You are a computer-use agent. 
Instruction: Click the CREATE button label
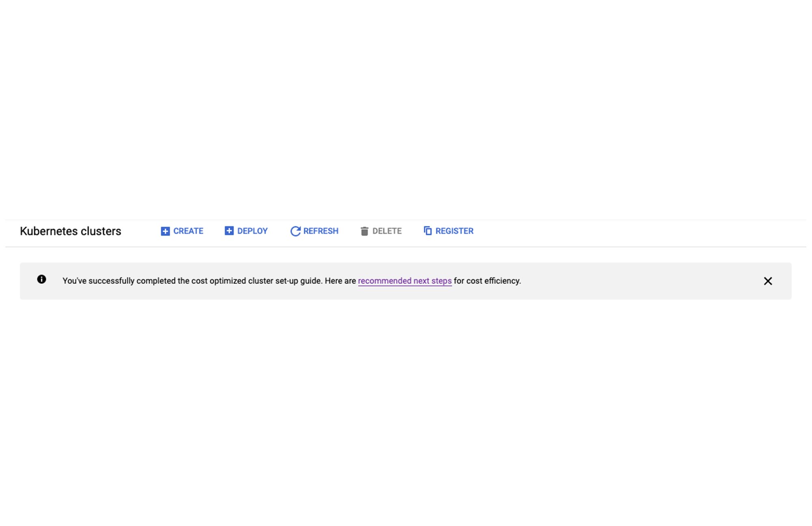188,231
